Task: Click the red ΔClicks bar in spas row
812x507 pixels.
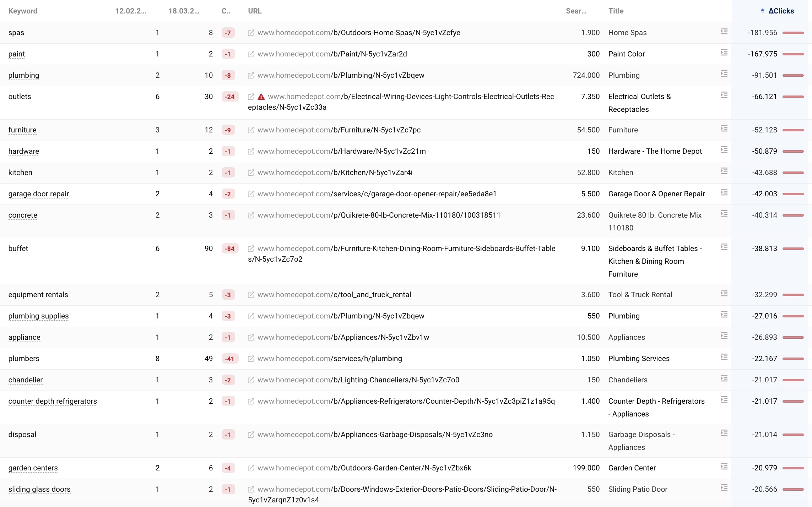Action: click(793, 33)
